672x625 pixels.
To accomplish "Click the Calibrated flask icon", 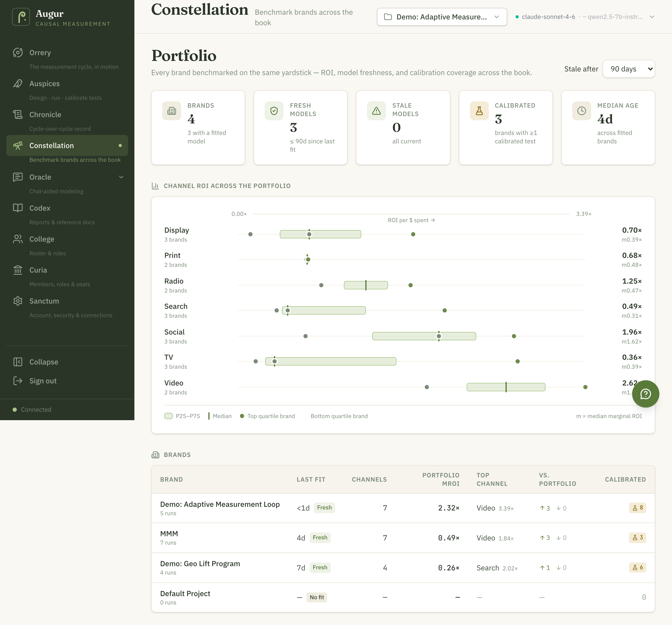I will tap(479, 111).
